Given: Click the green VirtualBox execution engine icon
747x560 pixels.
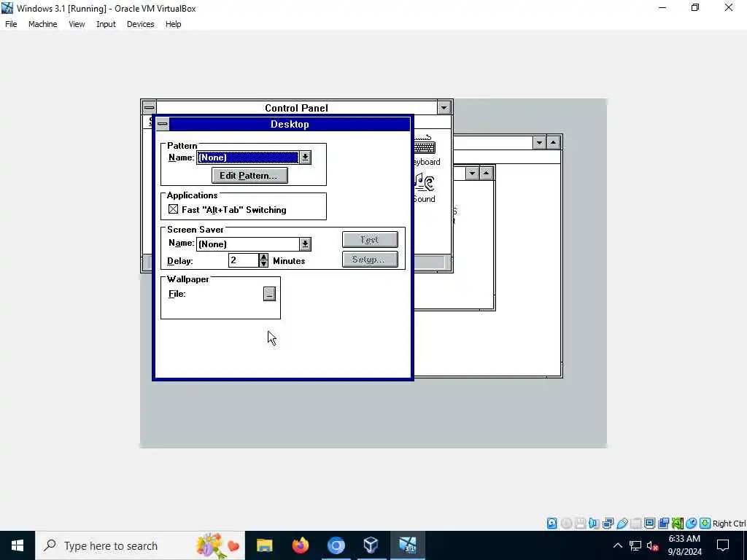Looking at the screenshot, I should pyautogui.click(x=678, y=524).
